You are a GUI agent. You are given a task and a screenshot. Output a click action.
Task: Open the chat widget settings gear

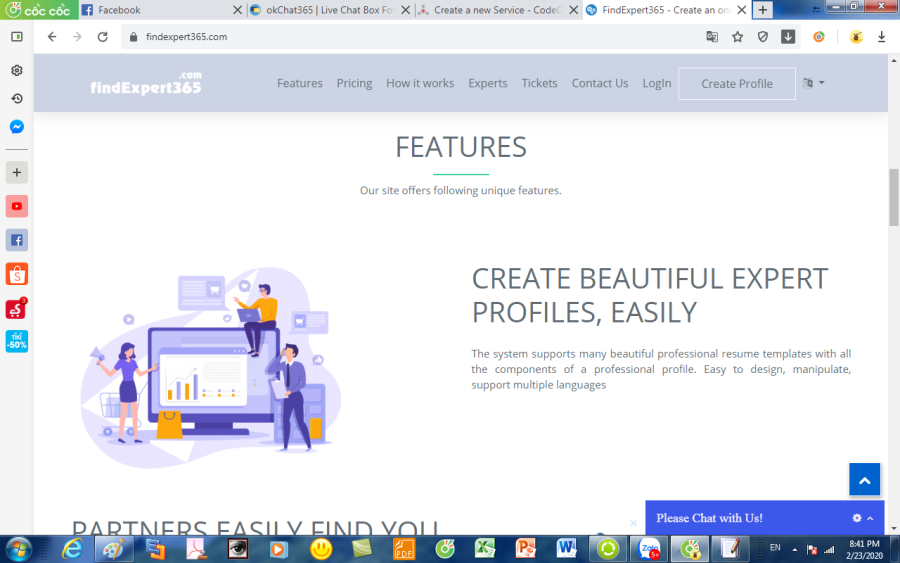(857, 518)
